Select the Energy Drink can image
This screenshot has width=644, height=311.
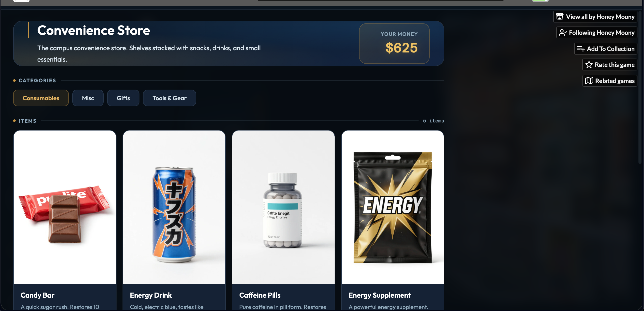point(174,207)
